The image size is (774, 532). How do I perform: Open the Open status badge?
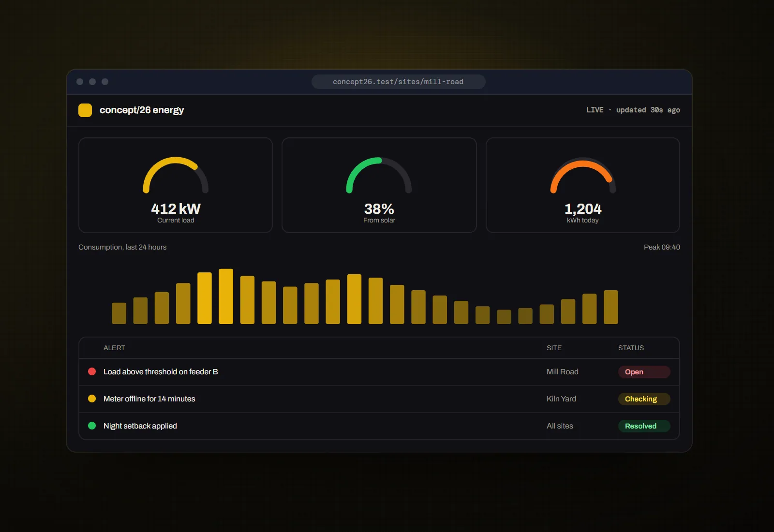click(x=644, y=372)
